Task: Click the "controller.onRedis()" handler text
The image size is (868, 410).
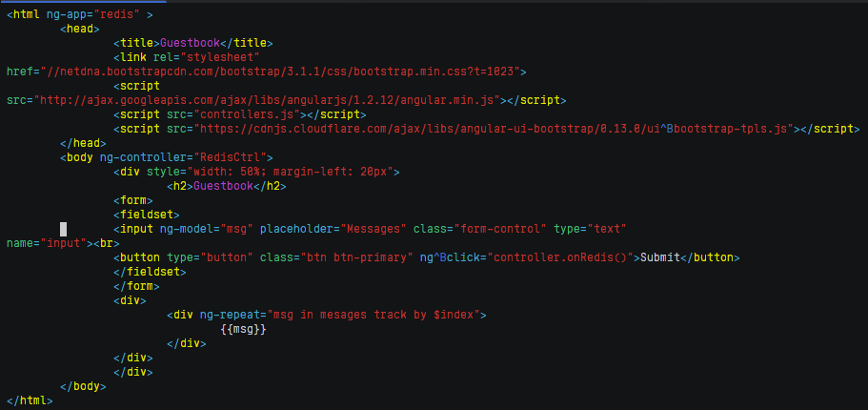Action: pyautogui.click(x=560, y=258)
